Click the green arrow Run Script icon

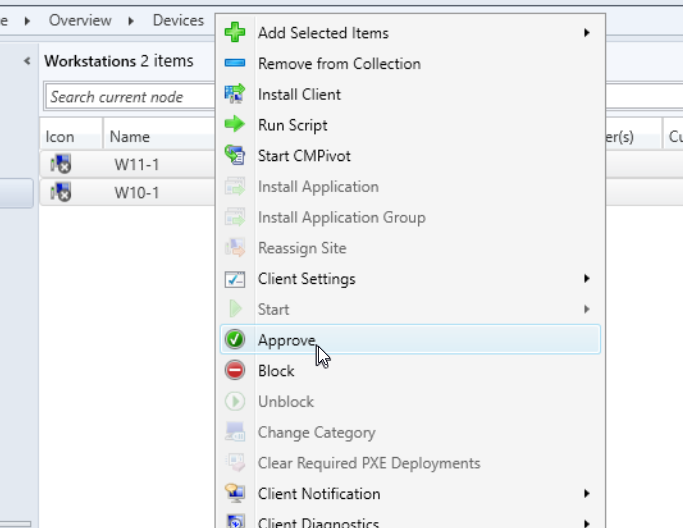(x=235, y=125)
